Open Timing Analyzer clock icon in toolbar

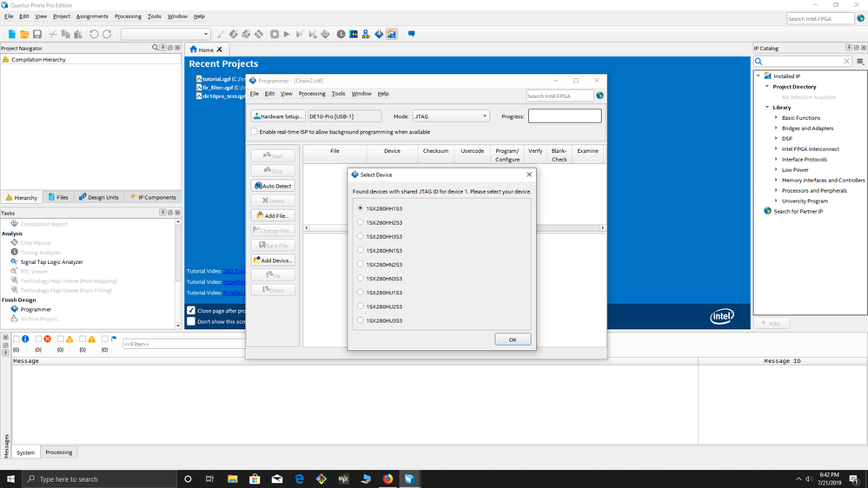point(341,34)
